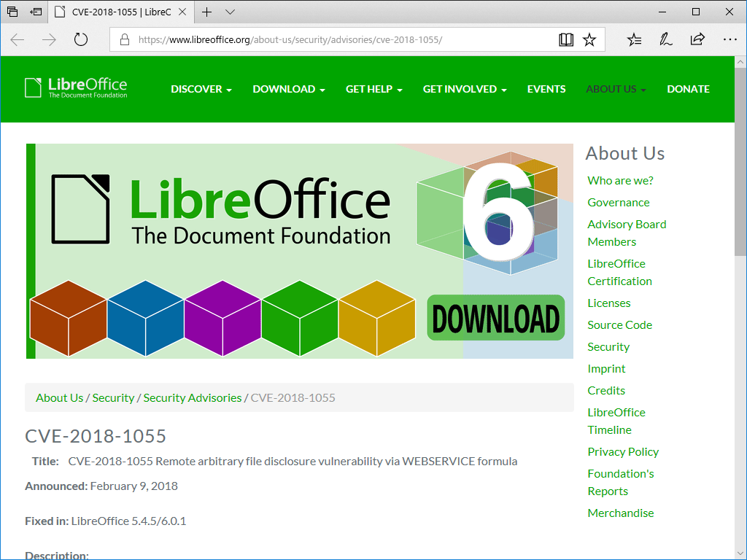Open LibreOffice Certification sidebar link

click(x=620, y=273)
